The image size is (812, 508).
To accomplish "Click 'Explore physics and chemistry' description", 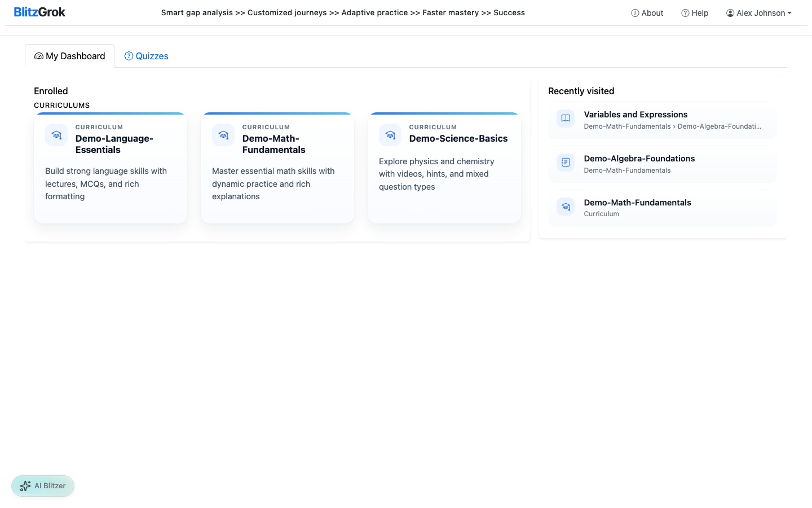I will (x=436, y=174).
